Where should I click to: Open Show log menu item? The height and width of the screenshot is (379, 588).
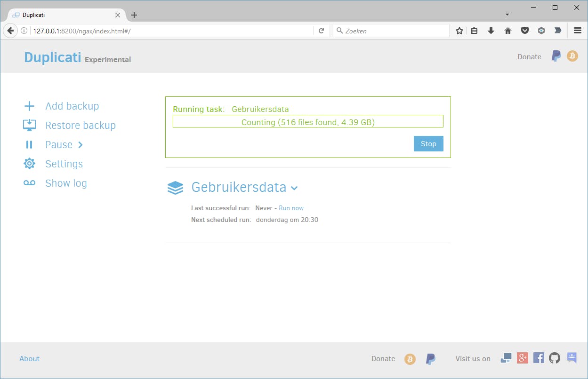pos(66,183)
